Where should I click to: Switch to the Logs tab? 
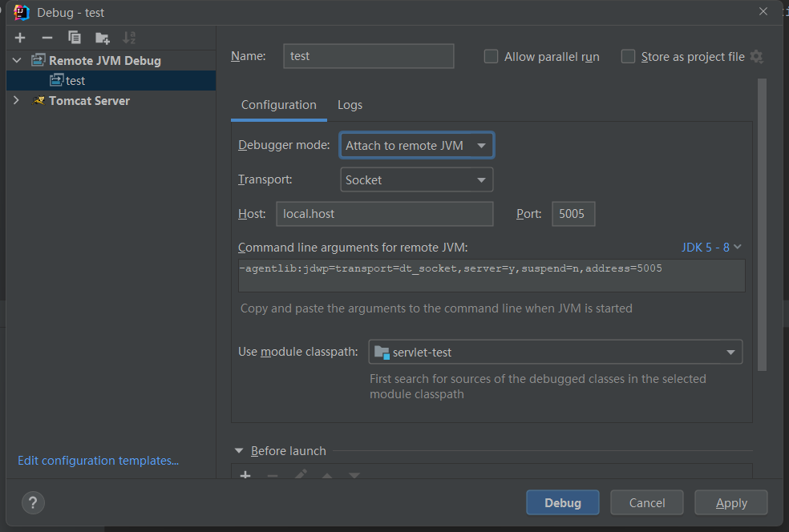click(x=350, y=105)
